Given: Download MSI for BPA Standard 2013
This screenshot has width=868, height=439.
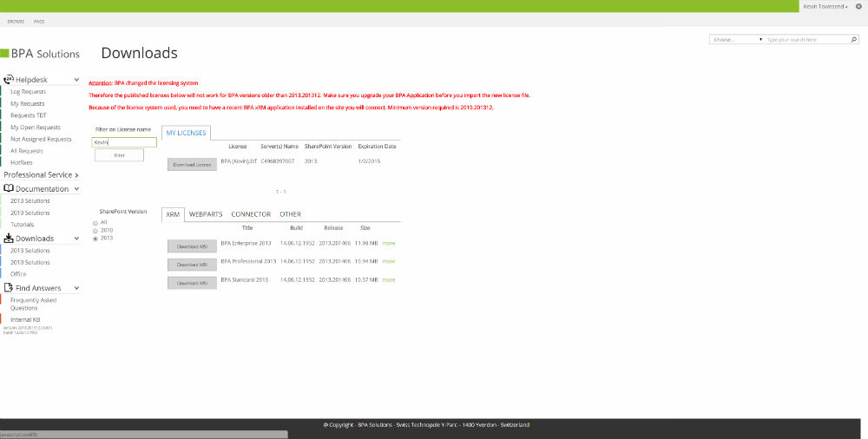Looking at the screenshot, I should click(x=192, y=283).
